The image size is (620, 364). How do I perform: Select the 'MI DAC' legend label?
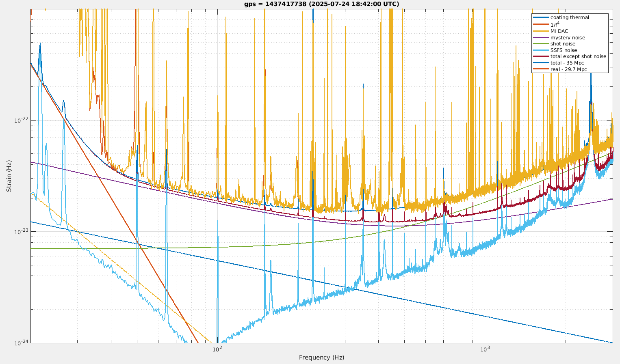pyautogui.click(x=559, y=31)
